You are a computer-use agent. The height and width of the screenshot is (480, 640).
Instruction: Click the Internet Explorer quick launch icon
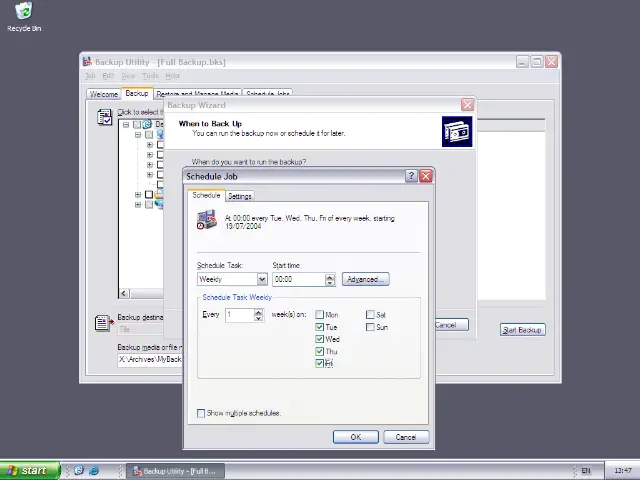94,470
